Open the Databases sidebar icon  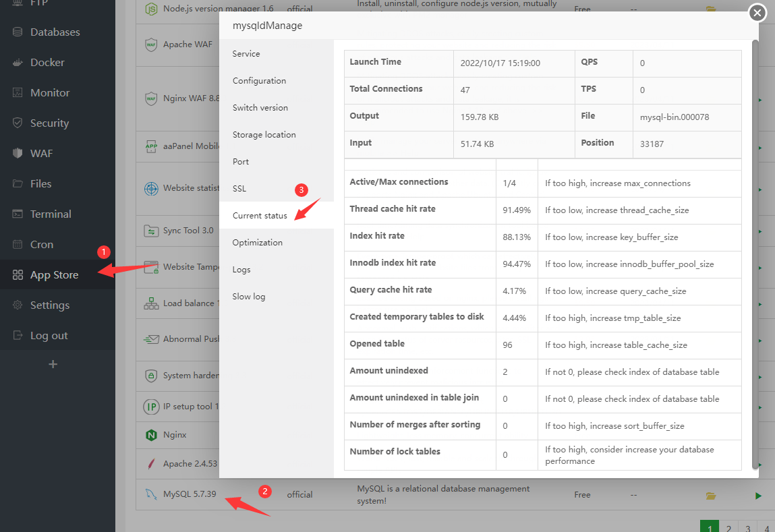click(18, 32)
